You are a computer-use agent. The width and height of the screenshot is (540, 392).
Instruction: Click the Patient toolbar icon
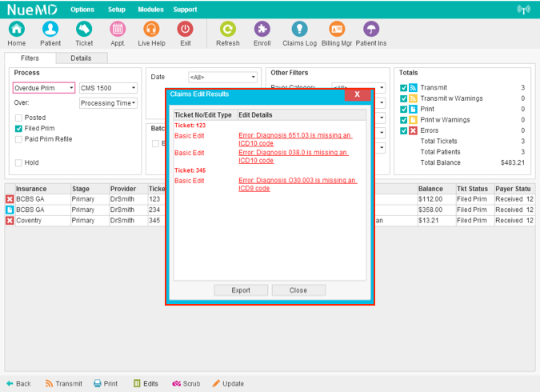tap(50, 30)
